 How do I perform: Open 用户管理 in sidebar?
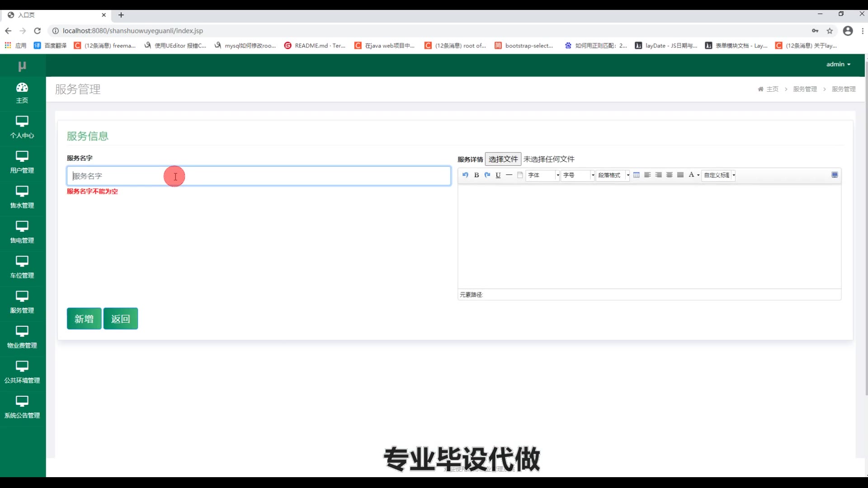(22, 163)
